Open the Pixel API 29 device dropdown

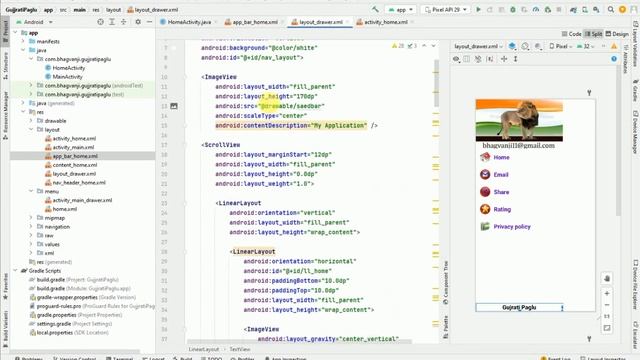pos(446,9)
